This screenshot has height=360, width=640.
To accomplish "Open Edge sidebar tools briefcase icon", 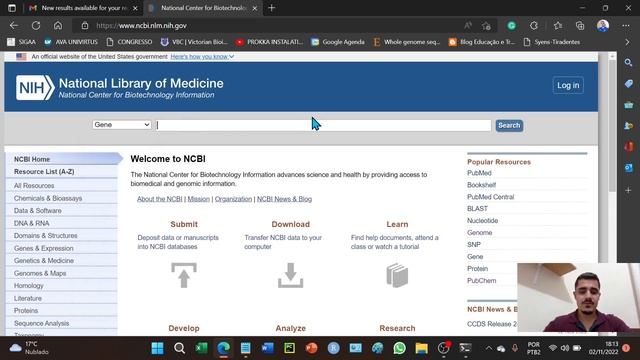I will pos(629,105).
